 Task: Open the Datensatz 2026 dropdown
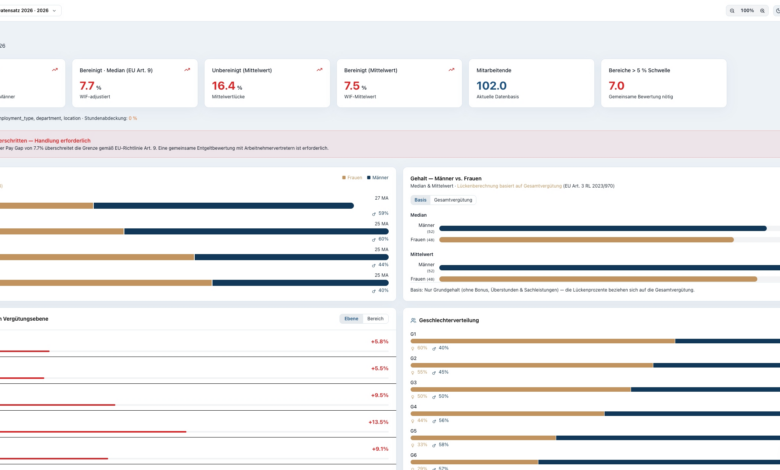click(x=28, y=10)
